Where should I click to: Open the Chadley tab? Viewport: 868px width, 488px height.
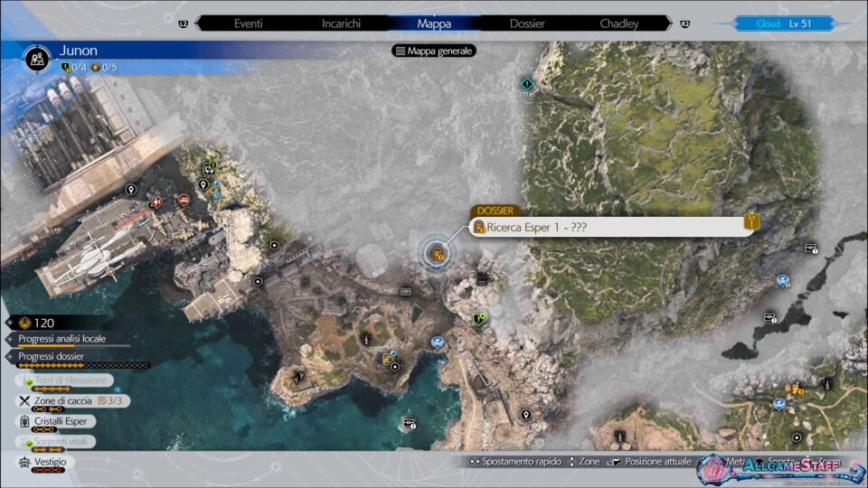pyautogui.click(x=618, y=23)
